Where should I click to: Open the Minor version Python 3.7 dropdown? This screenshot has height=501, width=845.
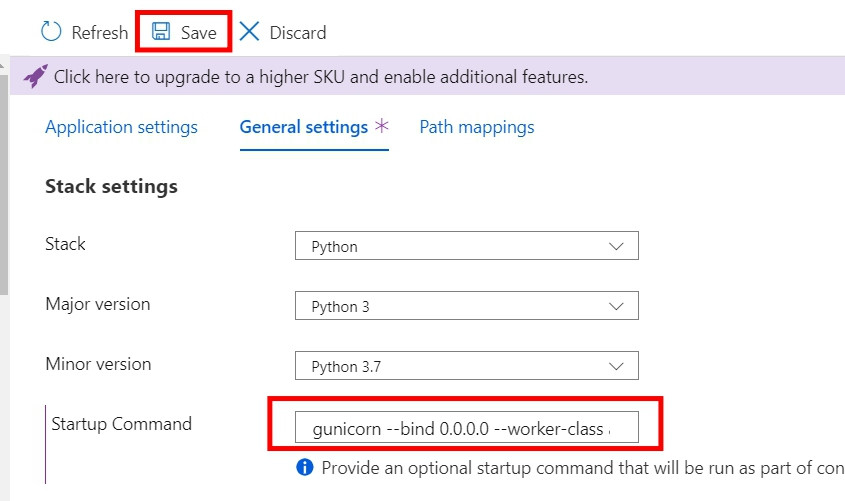pyautogui.click(x=466, y=366)
